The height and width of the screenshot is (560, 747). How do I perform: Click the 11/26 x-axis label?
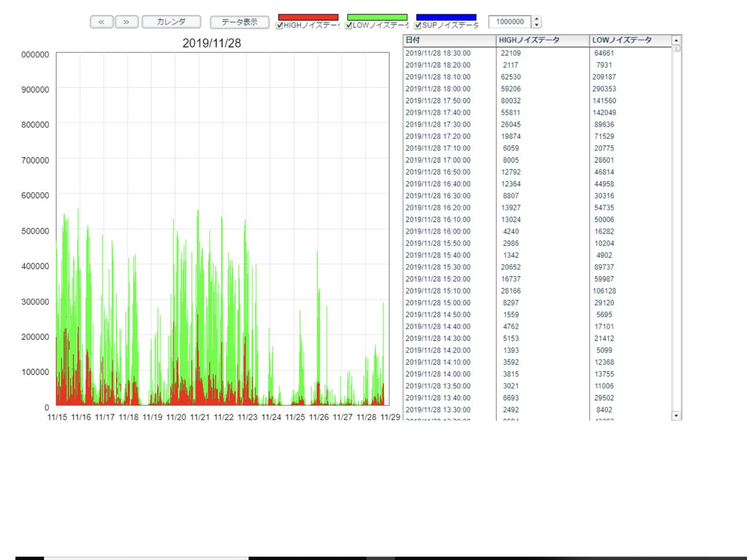click(x=319, y=417)
